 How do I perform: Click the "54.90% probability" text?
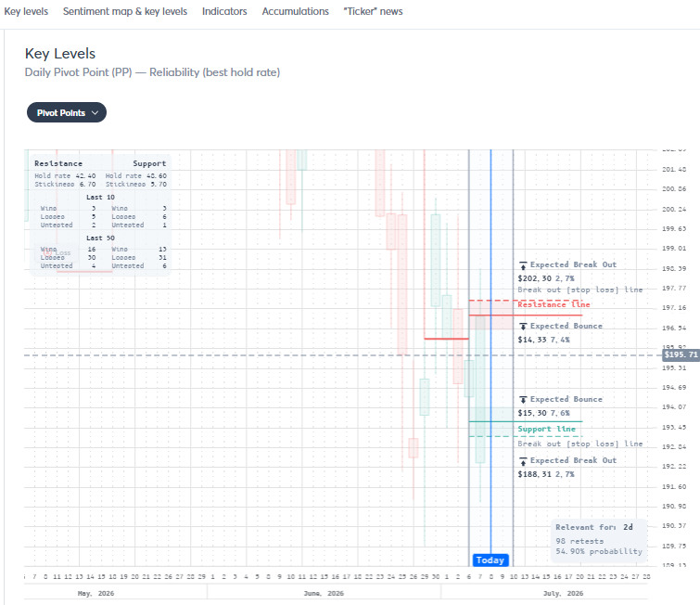(599, 551)
